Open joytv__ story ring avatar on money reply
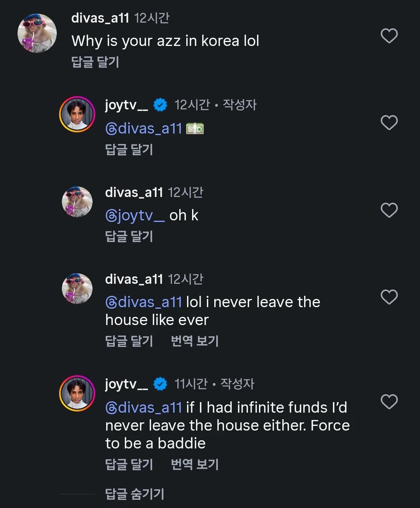Image resolution: width=420 pixels, height=508 pixels. point(77,114)
